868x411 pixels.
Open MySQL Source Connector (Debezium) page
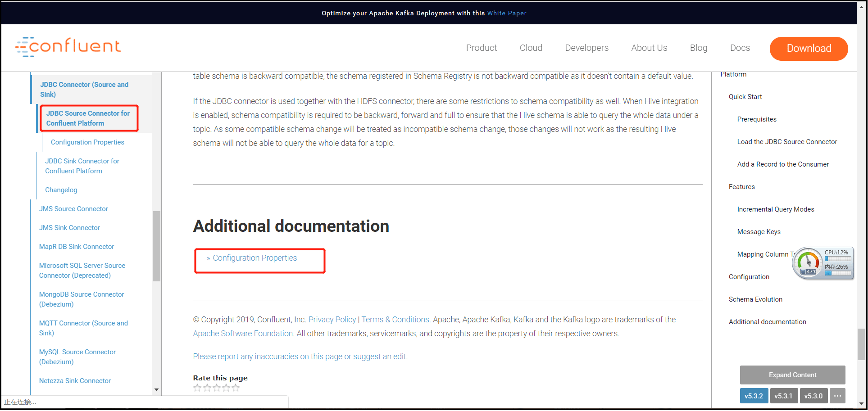(77, 357)
